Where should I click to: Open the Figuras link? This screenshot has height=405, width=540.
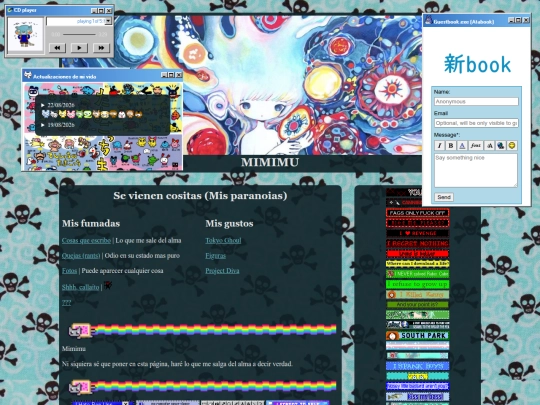coord(216,256)
